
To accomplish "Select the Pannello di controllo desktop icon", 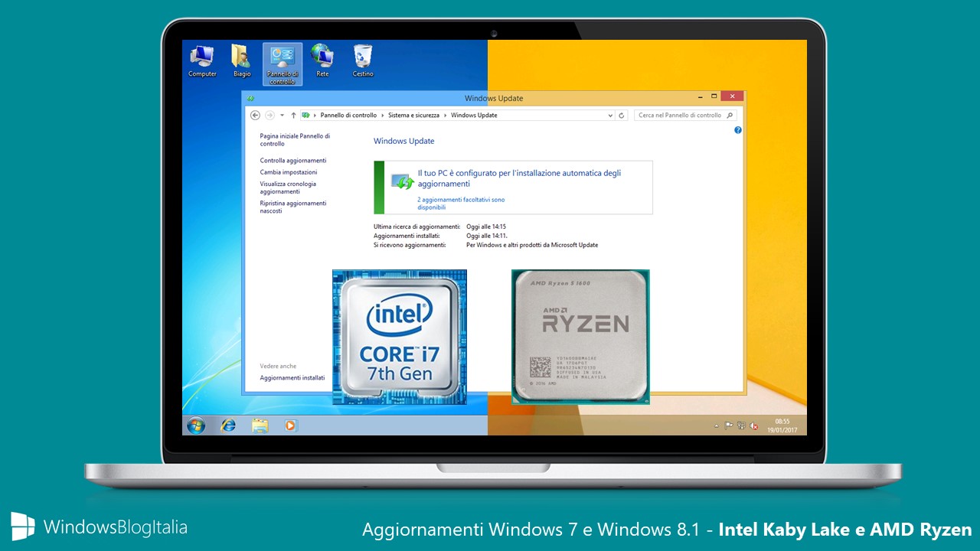I will pos(282,64).
